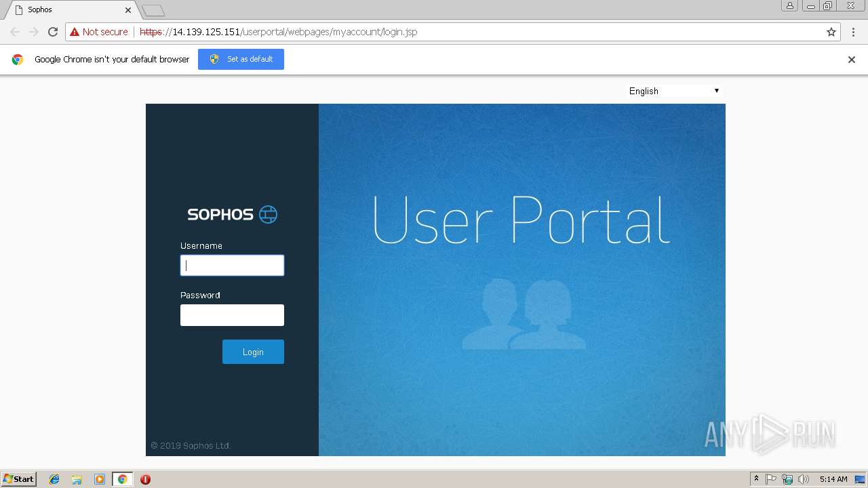Click the volume speaker tray icon
This screenshot has width=868, height=488.
coord(804,479)
